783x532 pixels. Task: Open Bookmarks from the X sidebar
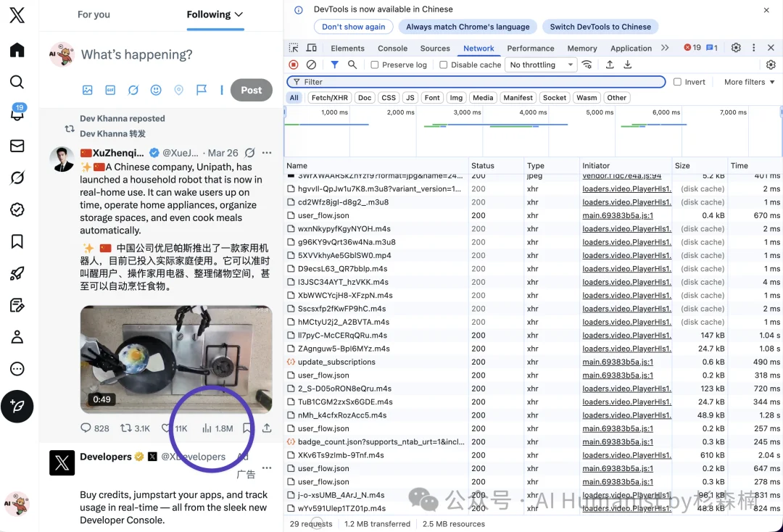[x=17, y=241]
